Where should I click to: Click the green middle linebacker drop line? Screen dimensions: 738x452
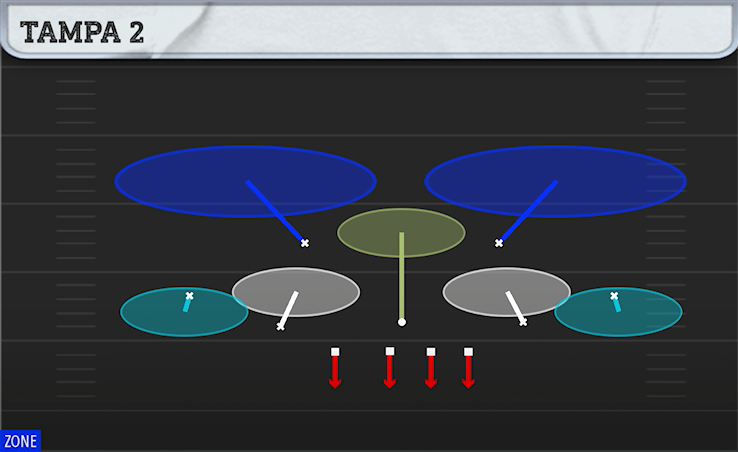[x=401, y=275]
